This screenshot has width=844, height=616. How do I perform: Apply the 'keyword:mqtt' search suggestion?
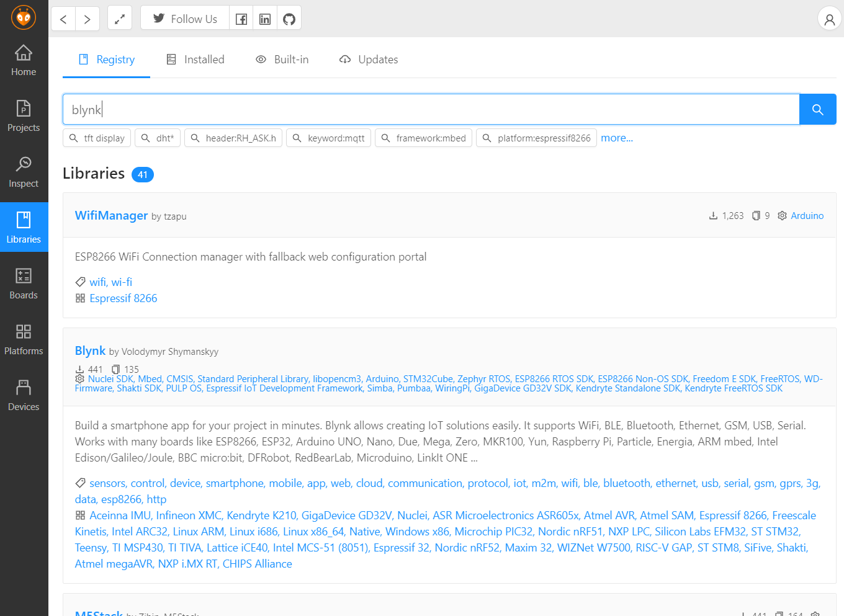329,138
